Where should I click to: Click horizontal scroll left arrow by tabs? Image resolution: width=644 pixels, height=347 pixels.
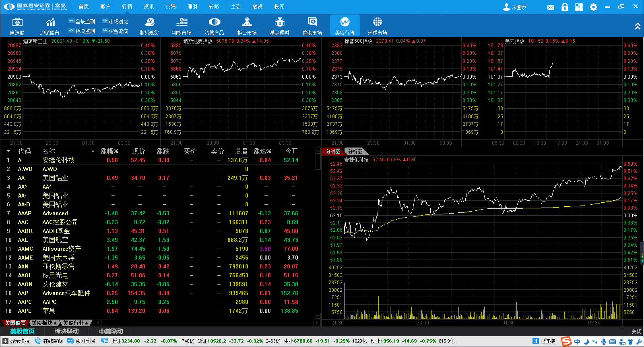click(x=97, y=323)
